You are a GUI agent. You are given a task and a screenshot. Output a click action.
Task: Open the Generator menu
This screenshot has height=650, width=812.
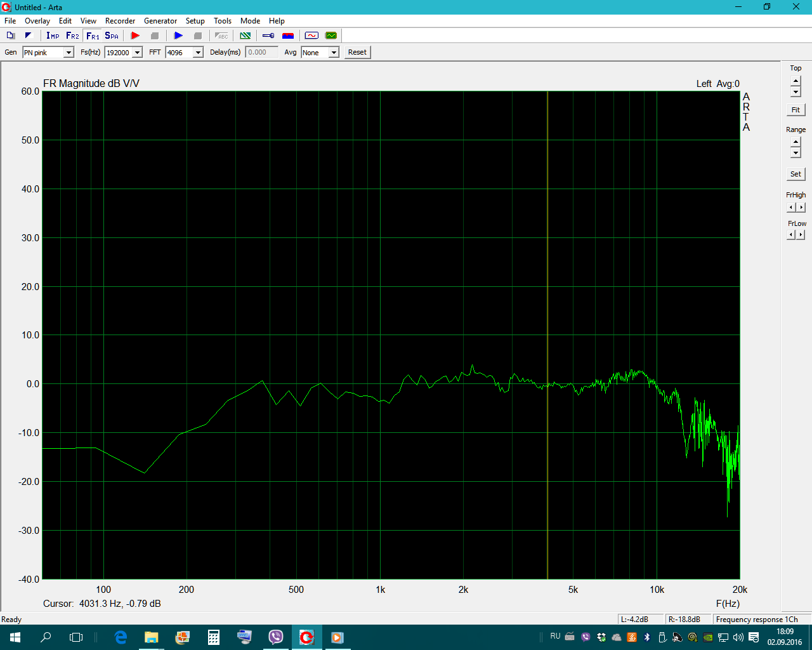pos(160,21)
